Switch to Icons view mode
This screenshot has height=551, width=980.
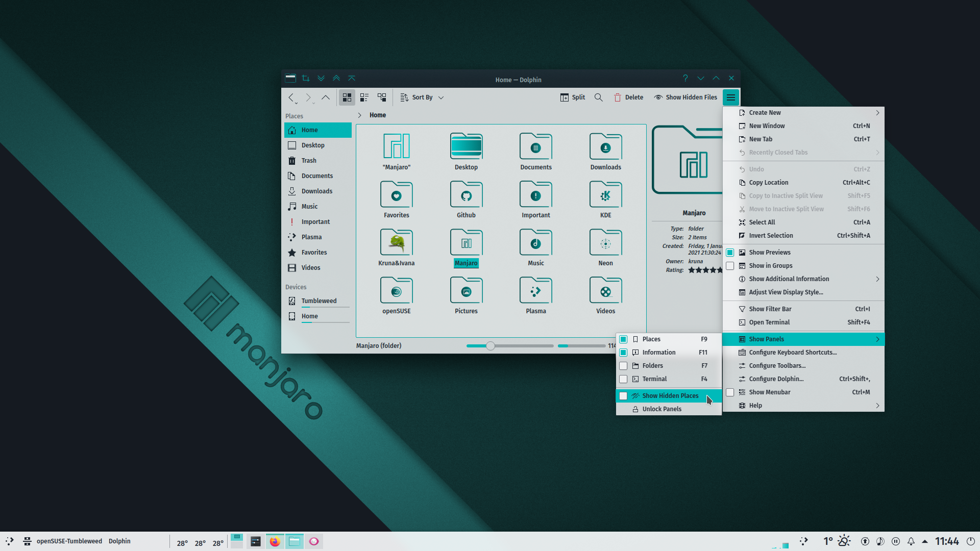(347, 97)
